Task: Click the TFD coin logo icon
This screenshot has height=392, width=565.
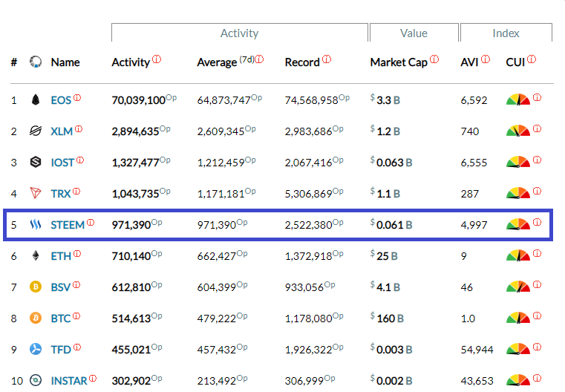Action: coord(36,349)
